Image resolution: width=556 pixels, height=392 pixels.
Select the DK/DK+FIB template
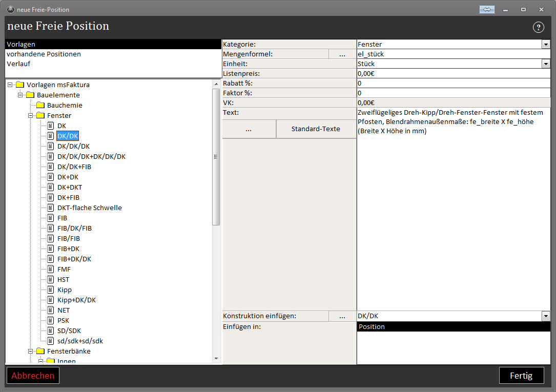(x=74, y=167)
